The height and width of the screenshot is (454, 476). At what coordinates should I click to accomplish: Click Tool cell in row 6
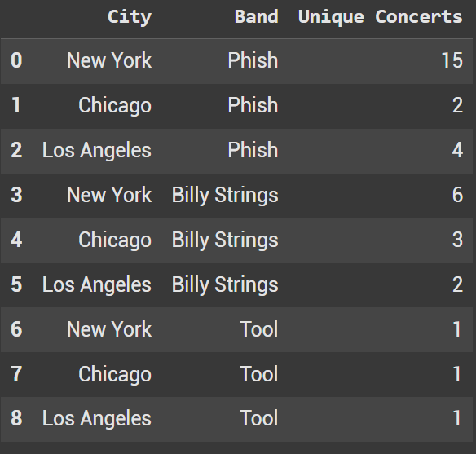tap(259, 329)
